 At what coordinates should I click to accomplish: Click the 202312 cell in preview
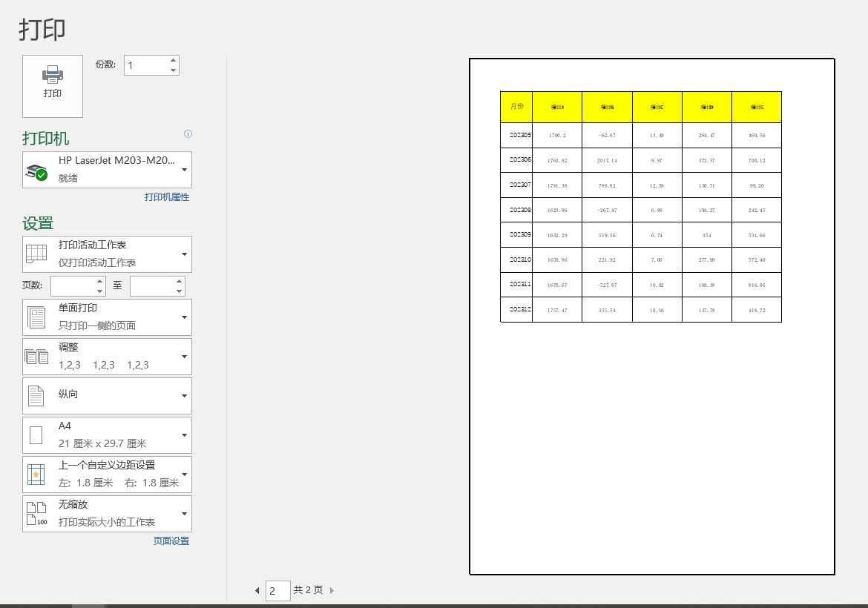click(x=516, y=310)
